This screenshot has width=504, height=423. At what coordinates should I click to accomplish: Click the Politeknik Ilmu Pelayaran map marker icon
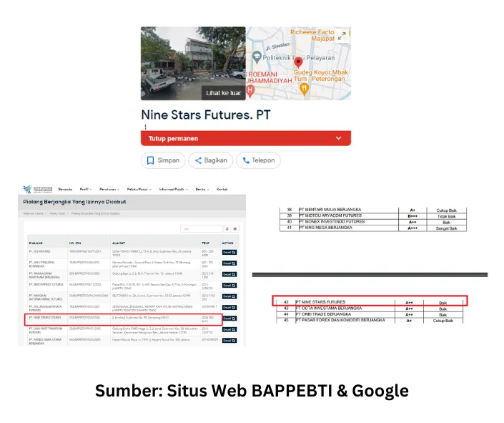click(x=257, y=57)
